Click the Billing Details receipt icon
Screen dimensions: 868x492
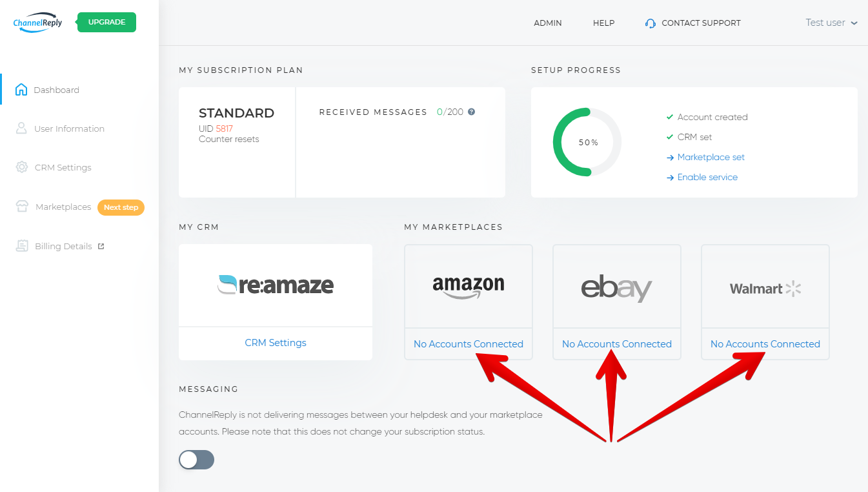[x=23, y=246]
